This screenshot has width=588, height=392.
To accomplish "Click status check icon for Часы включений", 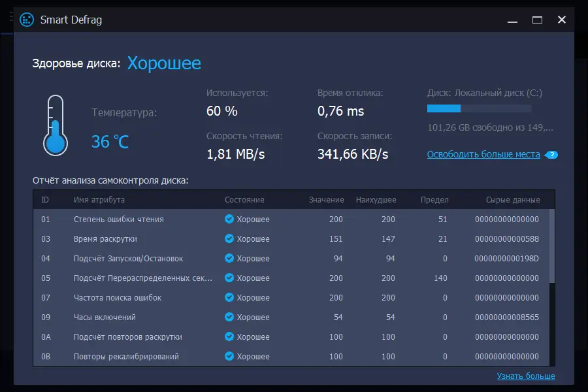I will [229, 318].
